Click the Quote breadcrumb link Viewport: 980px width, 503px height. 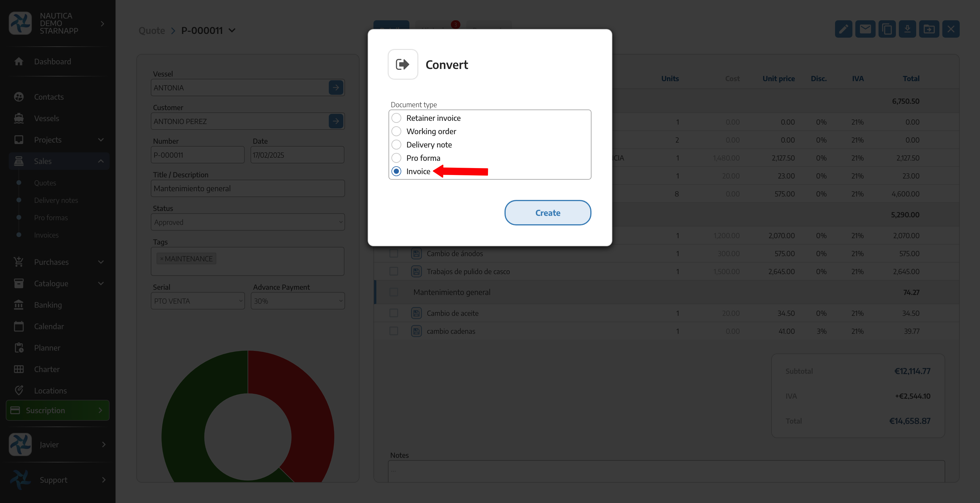(151, 30)
